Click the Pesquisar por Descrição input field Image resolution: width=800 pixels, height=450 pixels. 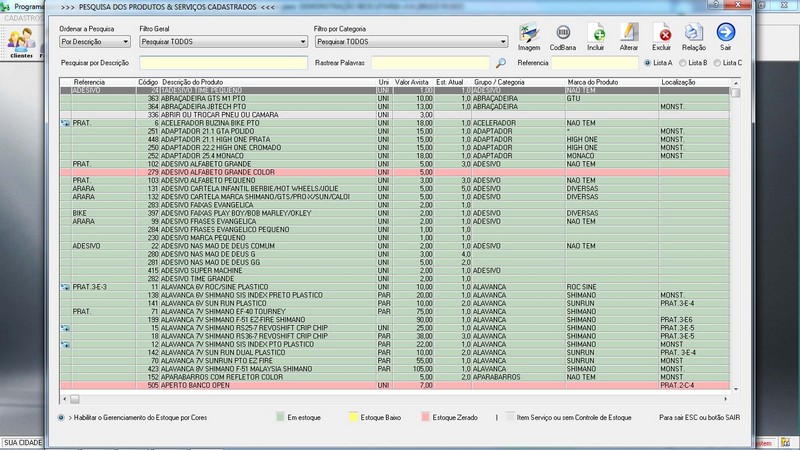pyautogui.click(x=223, y=63)
